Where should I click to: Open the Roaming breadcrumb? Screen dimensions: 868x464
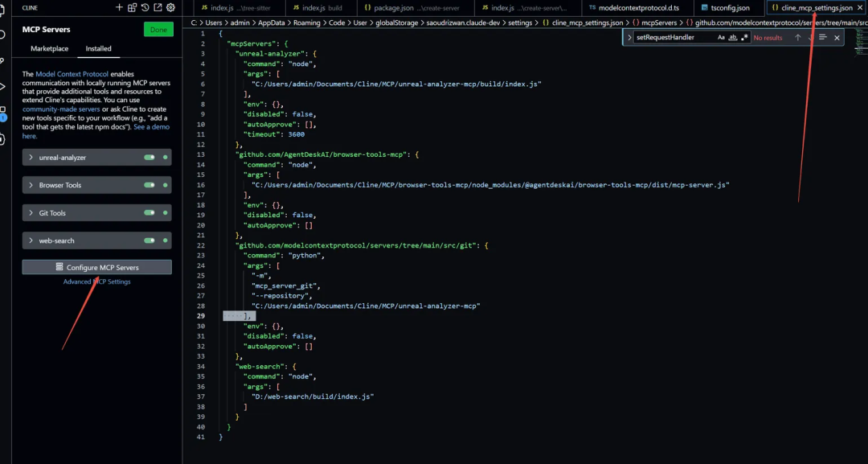click(x=307, y=23)
